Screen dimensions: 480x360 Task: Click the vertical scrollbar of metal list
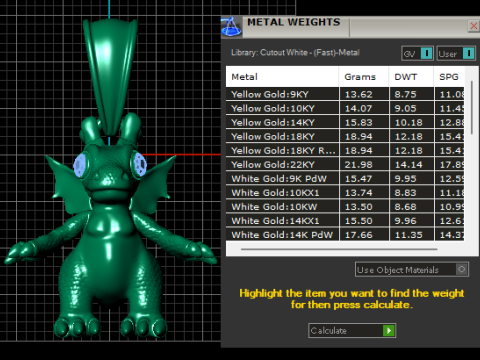click(472, 107)
